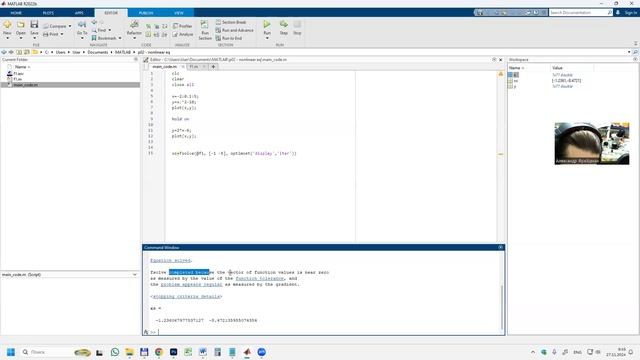Open the Open dropdown arrow
640x360 pixels.
pyautogui.click(x=21, y=38)
